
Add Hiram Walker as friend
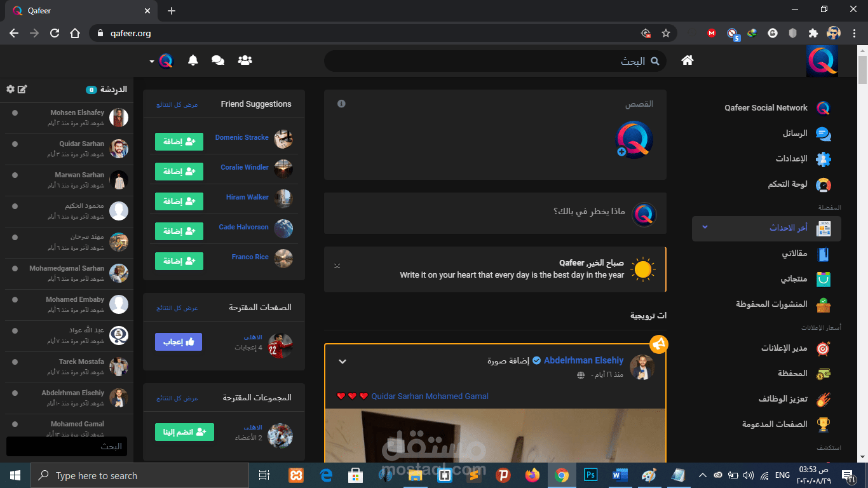(179, 201)
